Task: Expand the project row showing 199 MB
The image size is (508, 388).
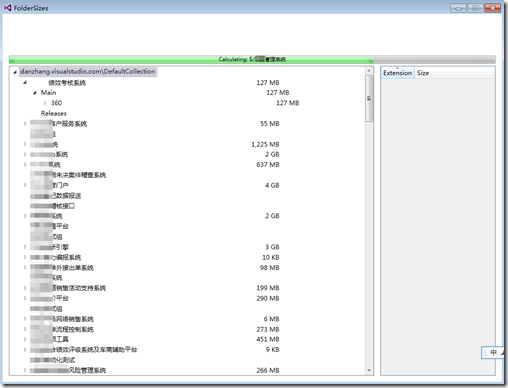Action: [25, 288]
